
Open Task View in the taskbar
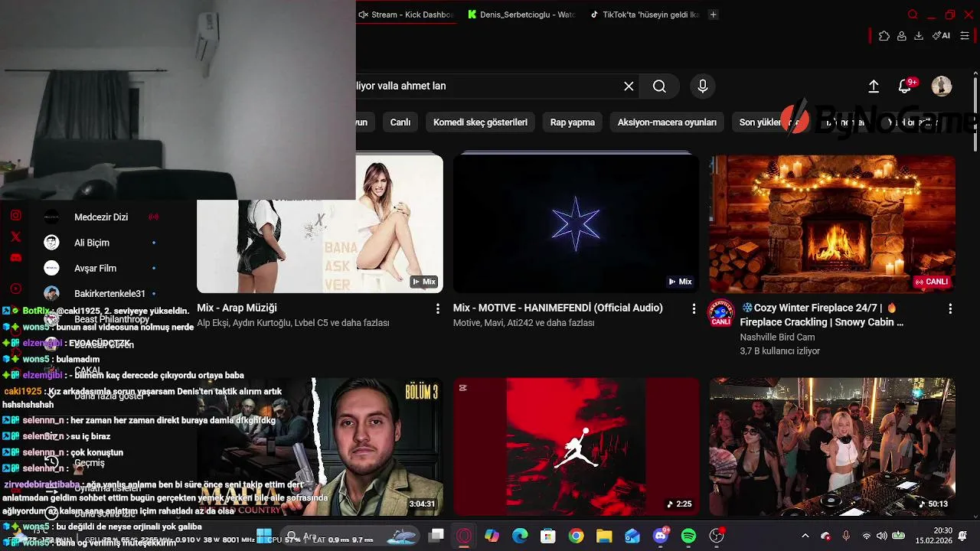[x=436, y=536]
